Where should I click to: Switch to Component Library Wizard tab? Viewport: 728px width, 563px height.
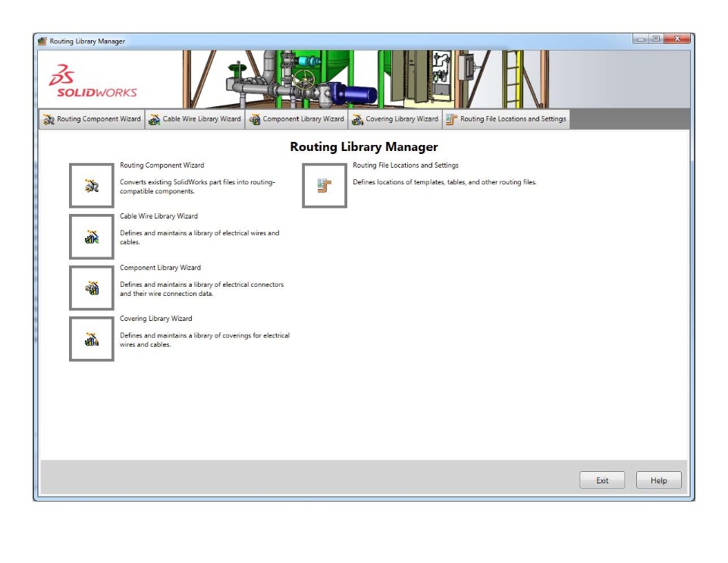pos(297,119)
